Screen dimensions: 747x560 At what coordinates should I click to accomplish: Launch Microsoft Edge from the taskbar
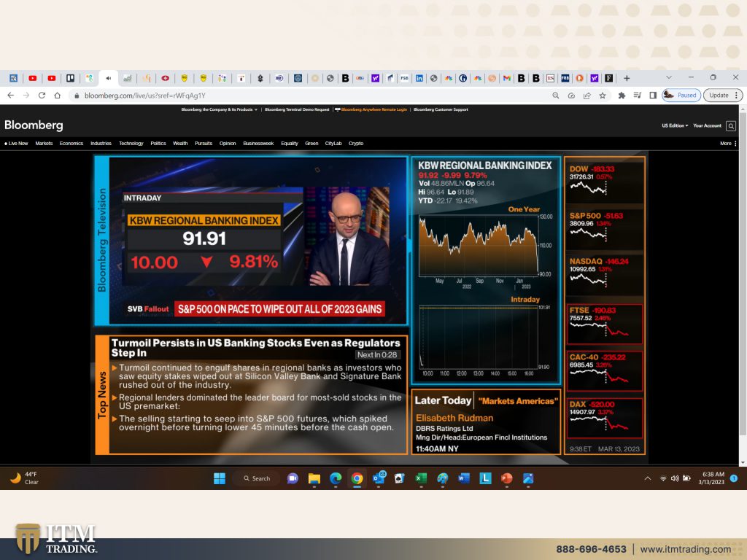(336, 478)
